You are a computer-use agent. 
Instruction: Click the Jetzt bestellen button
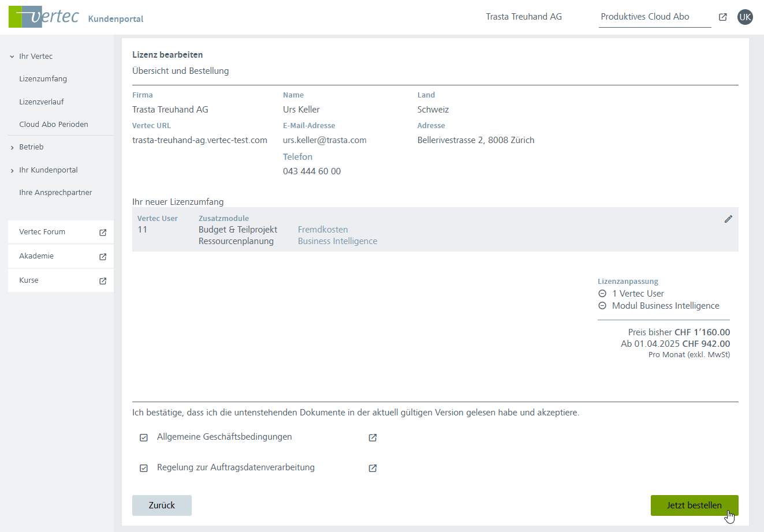(x=694, y=505)
